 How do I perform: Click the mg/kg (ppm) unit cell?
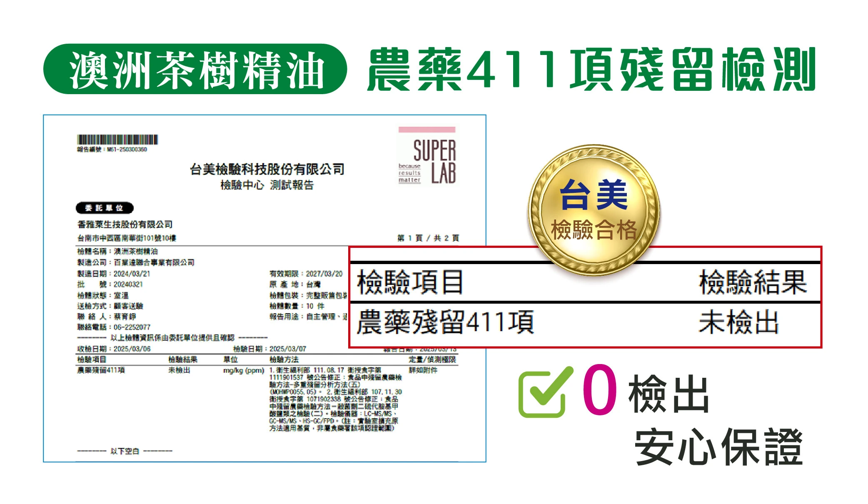coord(244,370)
